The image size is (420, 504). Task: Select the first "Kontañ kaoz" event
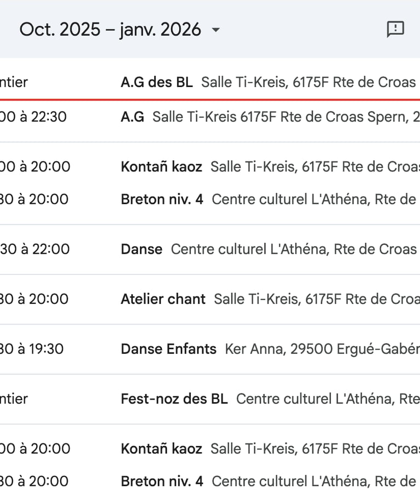pyautogui.click(x=161, y=166)
